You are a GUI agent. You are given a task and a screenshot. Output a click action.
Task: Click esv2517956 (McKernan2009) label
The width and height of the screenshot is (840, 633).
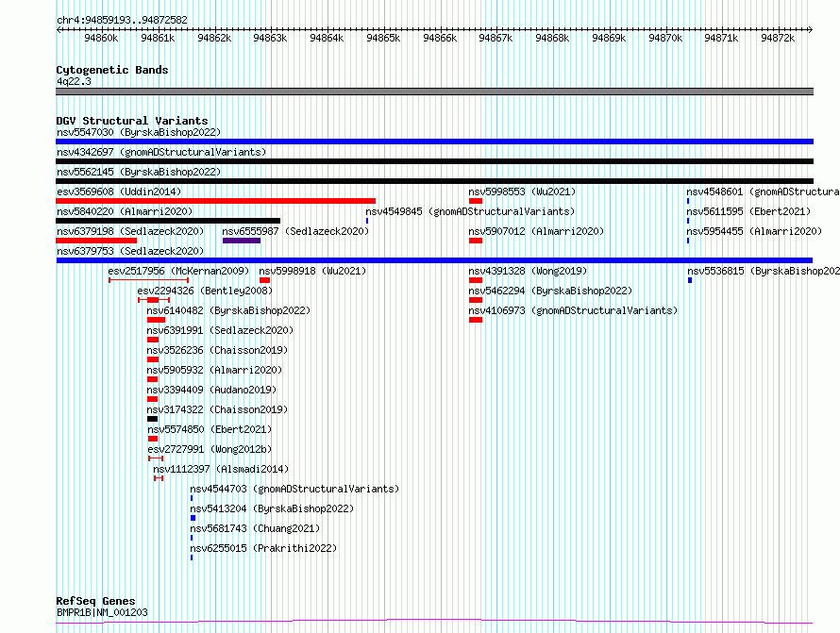(x=178, y=271)
